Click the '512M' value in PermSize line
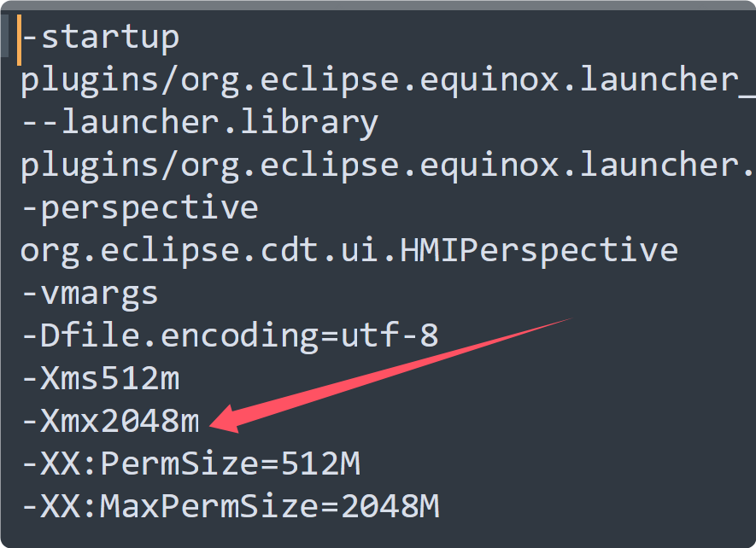The height and width of the screenshot is (548, 756). pyautogui.click(x=320, y=464)
